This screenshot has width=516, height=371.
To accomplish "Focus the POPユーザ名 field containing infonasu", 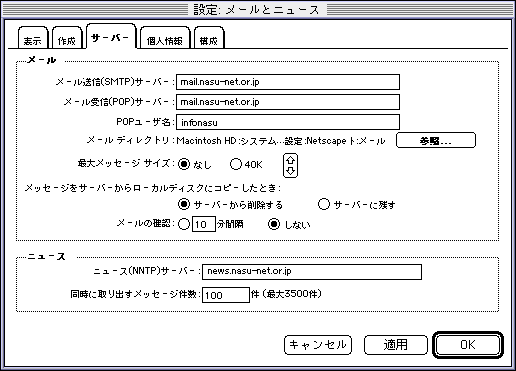I will (288, 122).
